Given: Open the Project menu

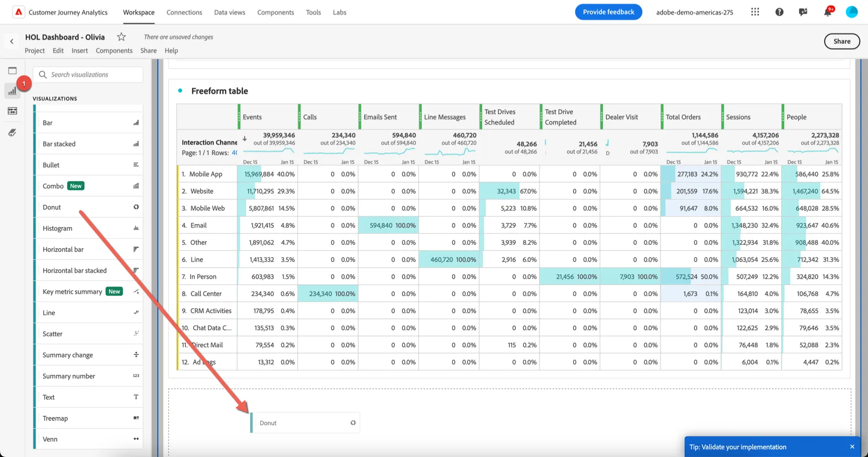Looking at the screenshot, I should point(35,50).
